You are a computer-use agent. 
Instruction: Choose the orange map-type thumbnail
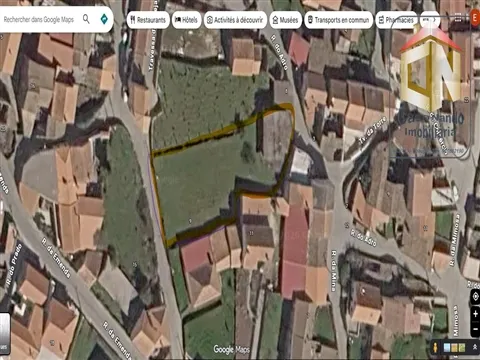pyautogui.click(x=454, y=348)
